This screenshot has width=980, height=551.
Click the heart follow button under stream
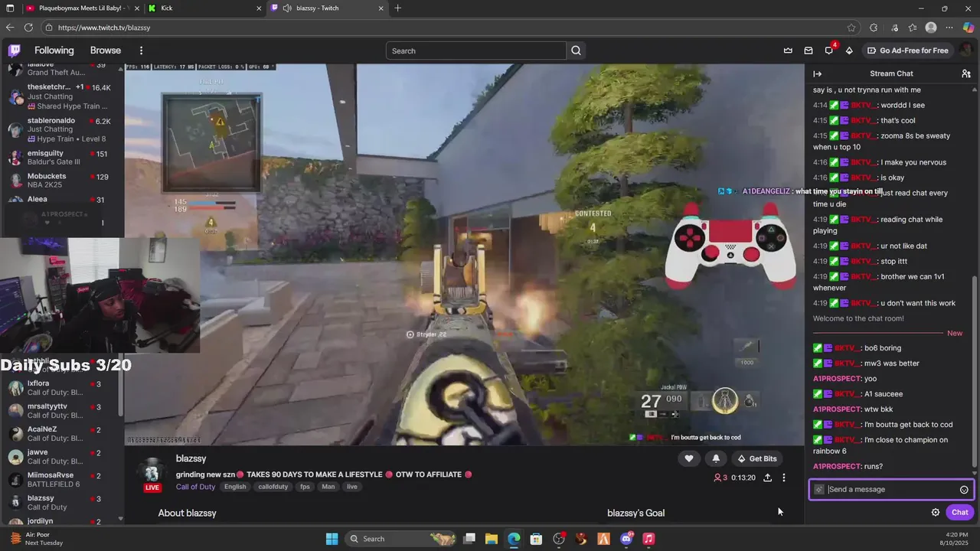click(689, 458)
